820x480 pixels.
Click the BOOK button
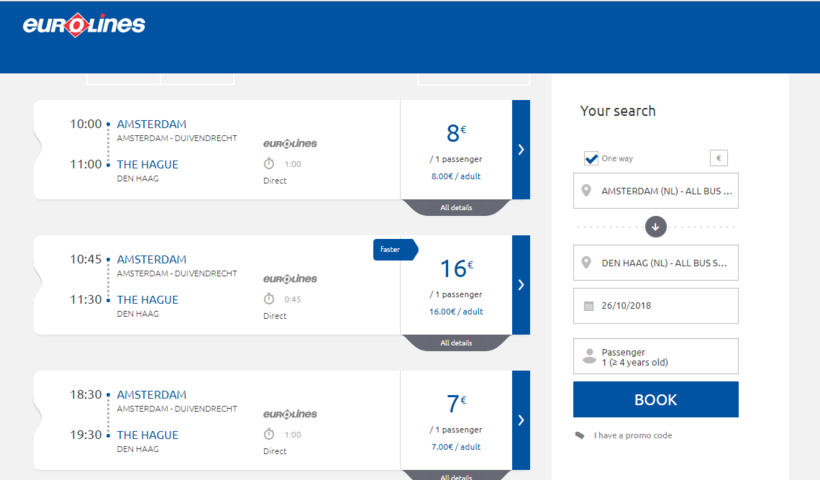(x=656, y=399)
